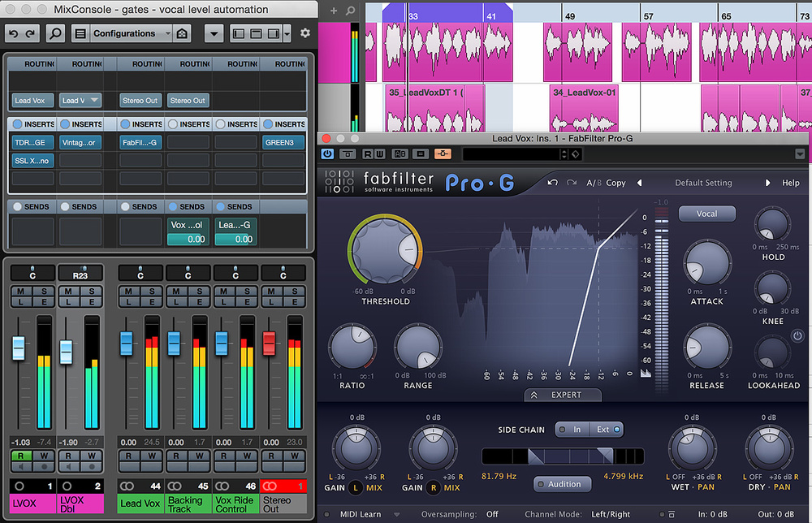The width and height of the screenshot is (812, 523).
Task: Click the Stereo Out red fader
Action: coord(269,344)
